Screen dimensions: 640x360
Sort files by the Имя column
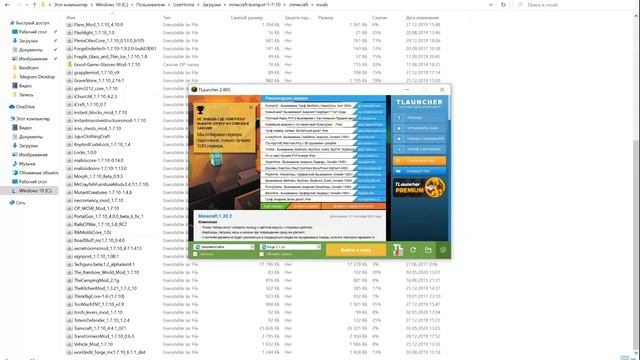point(71,18)
